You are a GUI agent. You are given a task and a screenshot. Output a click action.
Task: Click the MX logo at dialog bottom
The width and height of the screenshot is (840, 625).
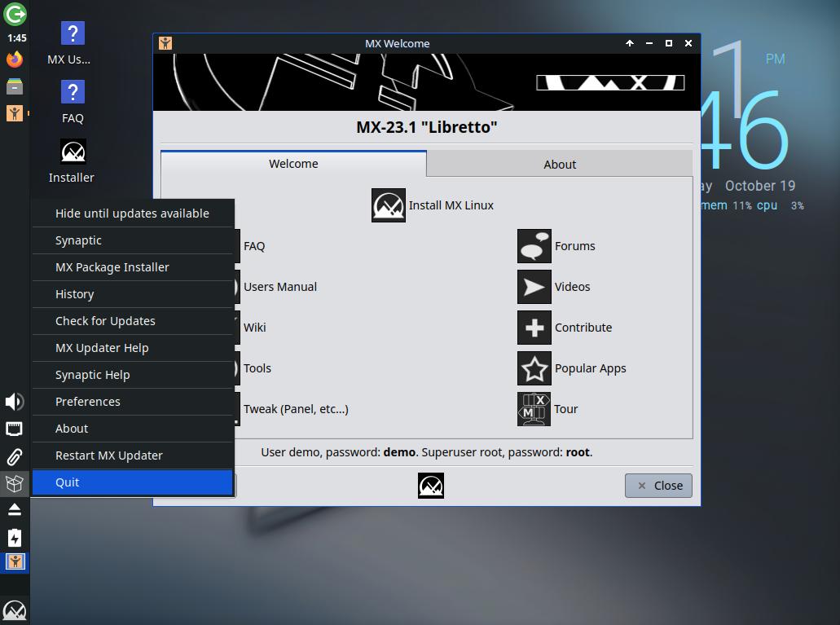(x=431, y=486)
